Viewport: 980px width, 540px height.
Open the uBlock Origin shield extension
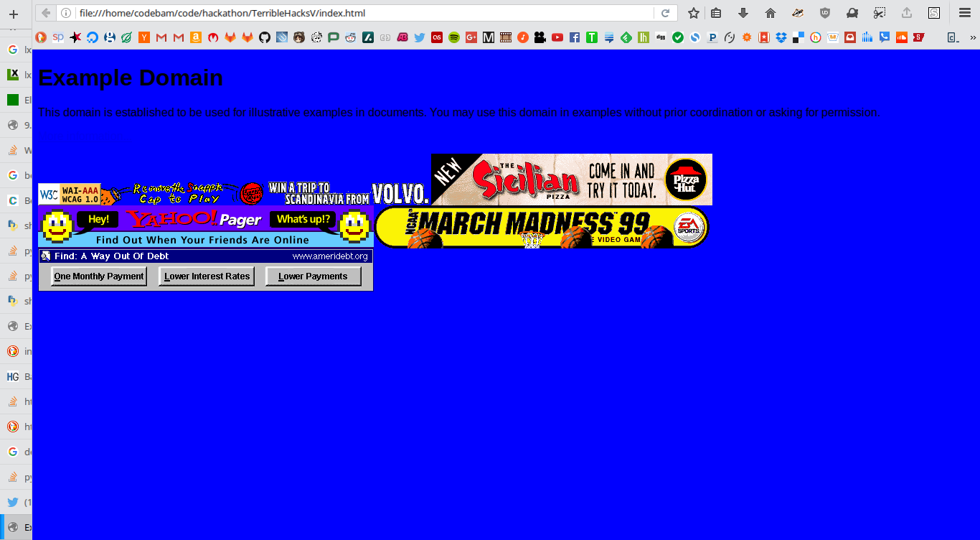(825, 13)
